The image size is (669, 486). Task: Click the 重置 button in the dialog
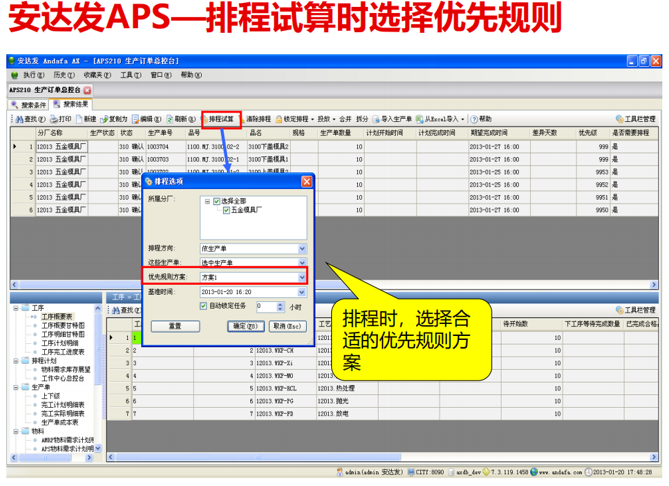point(175,326)
